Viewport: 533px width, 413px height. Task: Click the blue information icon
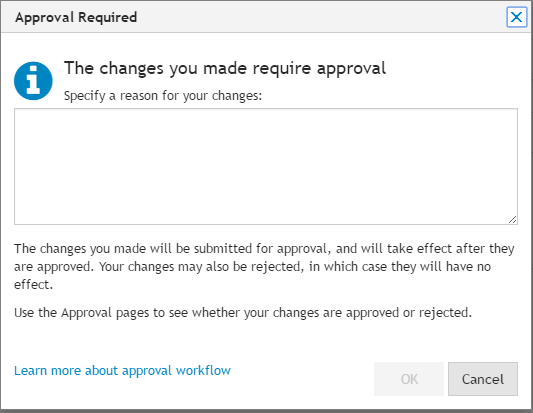(x=33, y=81)
